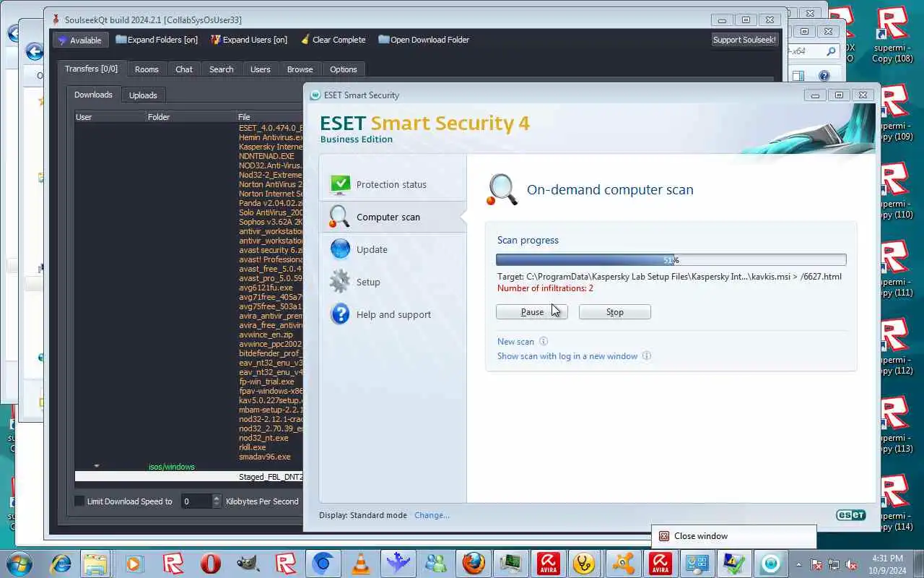Select the Computer scan magnifier icon
The width and height of the screenshot is (924, 578).
pyautogui.click(x=339, y=217)
